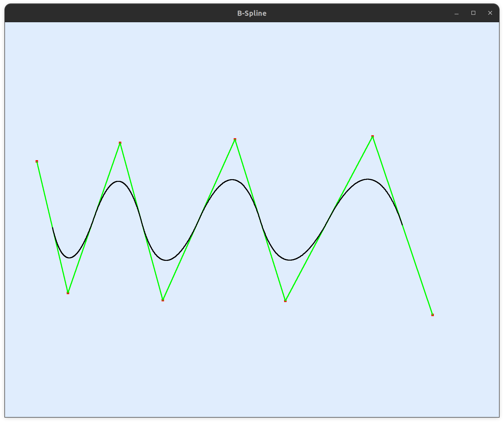The height and width of the screenshot is (422, 504).
Task: Maximize the B-Spline window
Action: [x=473, y=13]
